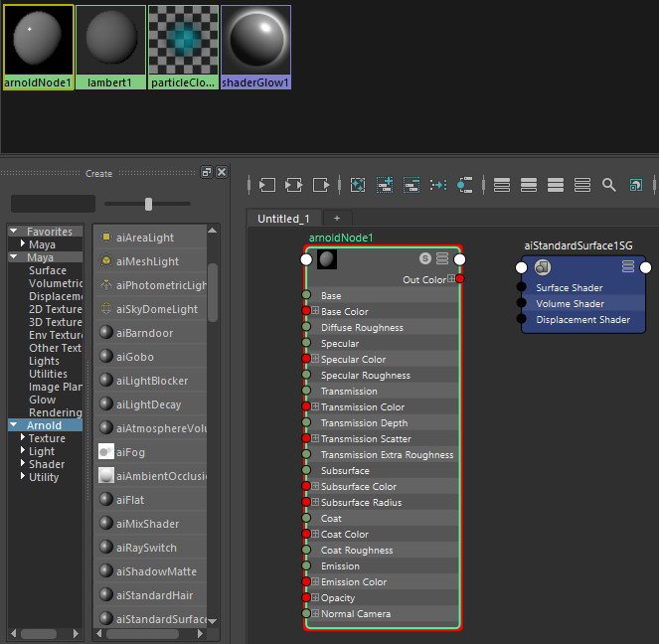Select the first node view mode icon
The height and width of the screenshot is (644, 659).
tap(502, 185)
